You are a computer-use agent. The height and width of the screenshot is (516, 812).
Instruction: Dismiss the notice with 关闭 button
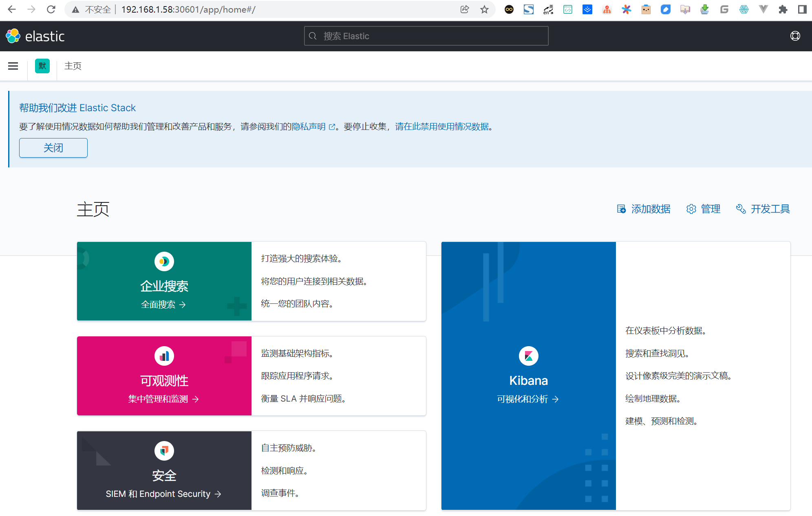53,148
